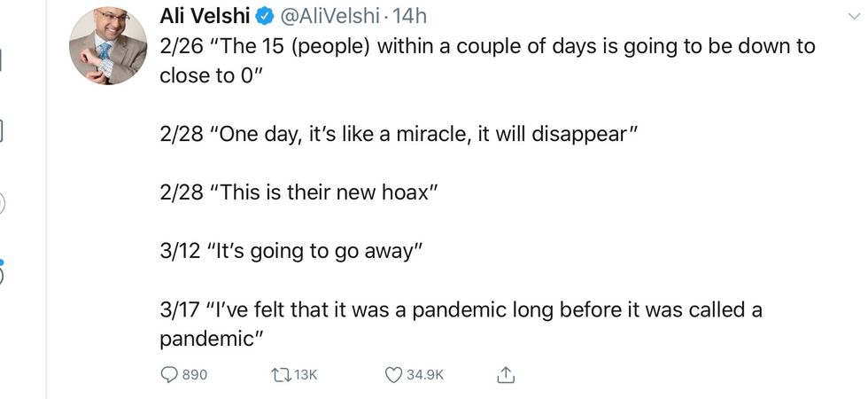Click "close to 0" on the second line
Image resolution: width=868 pixels, height=399 pixels.
click(210, 75)
